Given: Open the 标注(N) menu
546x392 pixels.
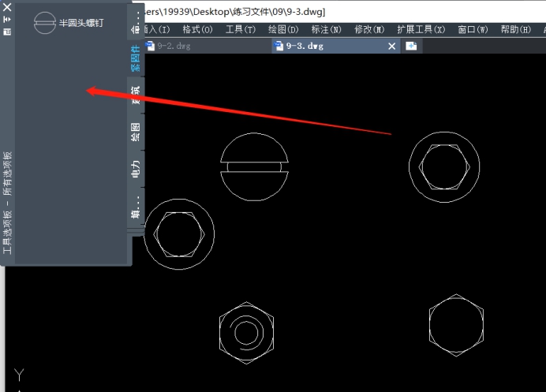Looking at the screenshot, I should (326, 29).
